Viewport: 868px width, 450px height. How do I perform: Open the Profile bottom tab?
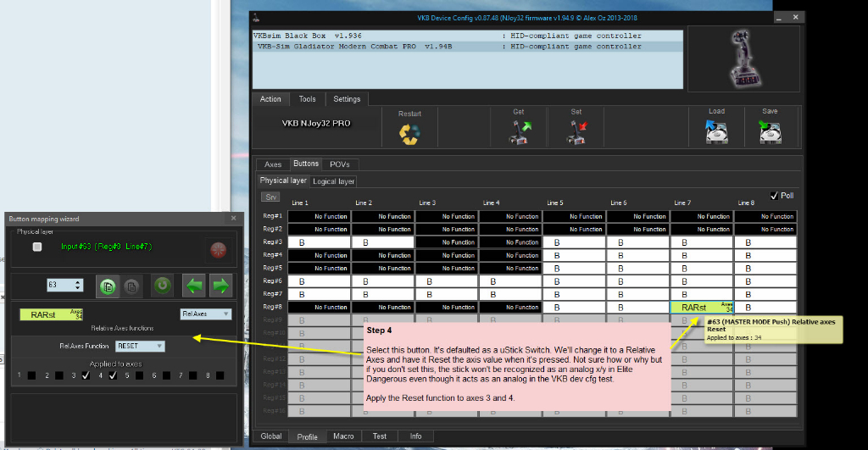point(307,436)
